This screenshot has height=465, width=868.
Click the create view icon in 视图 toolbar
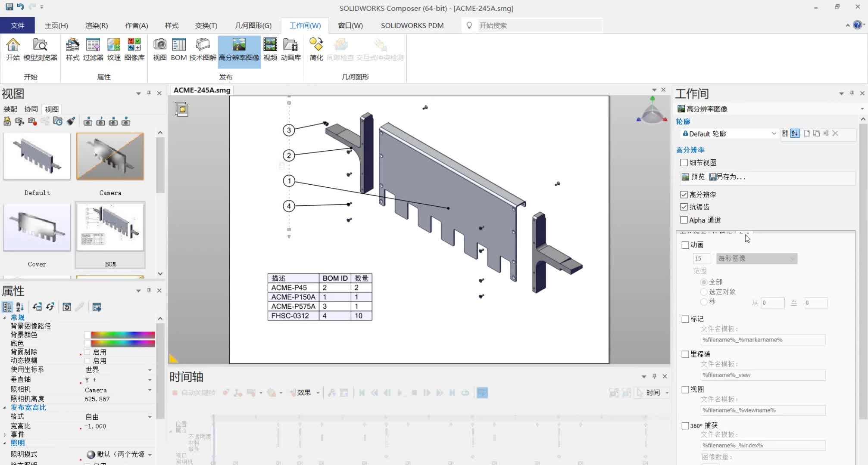[x=7, y=122]
